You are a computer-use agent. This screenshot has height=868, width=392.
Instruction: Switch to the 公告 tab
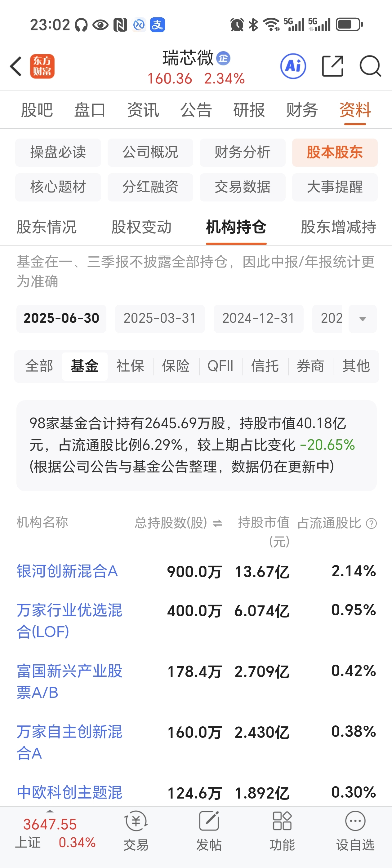pyautogui.click(x=196, y=110)
